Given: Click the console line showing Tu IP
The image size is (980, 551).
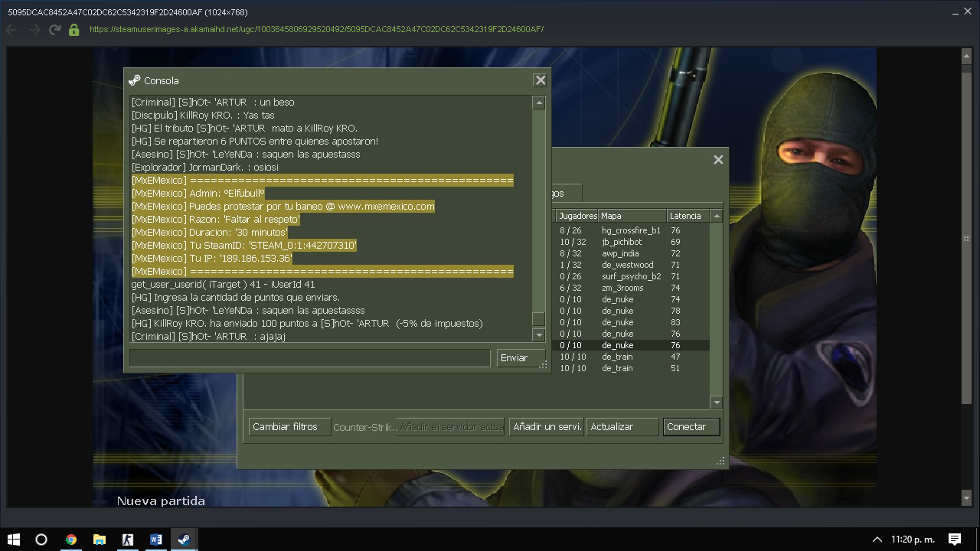Looking at the screenshot, I should [x=212, y=259].
